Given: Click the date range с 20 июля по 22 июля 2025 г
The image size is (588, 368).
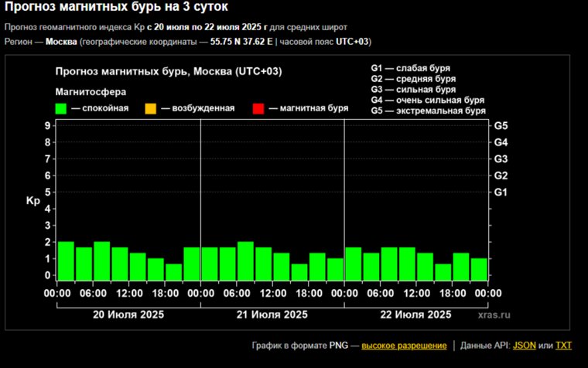Looking at the screenshot, I should (207, 27).
